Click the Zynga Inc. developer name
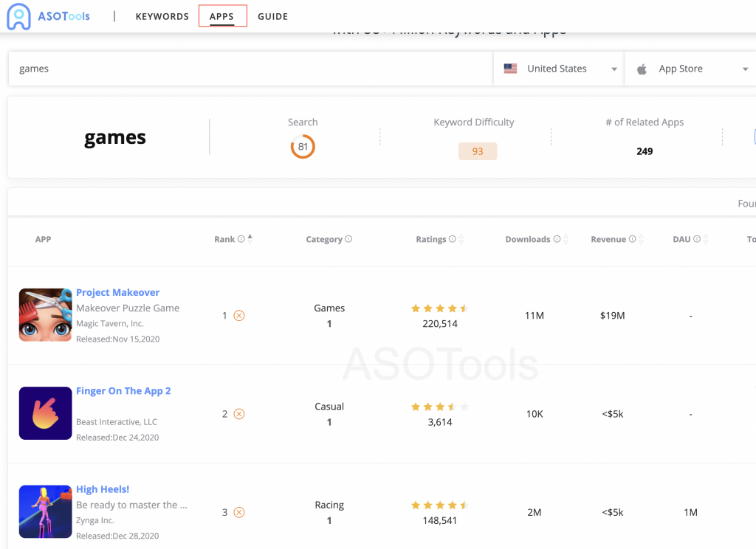The height and width of the screenshot is (549, 756). 95,520
